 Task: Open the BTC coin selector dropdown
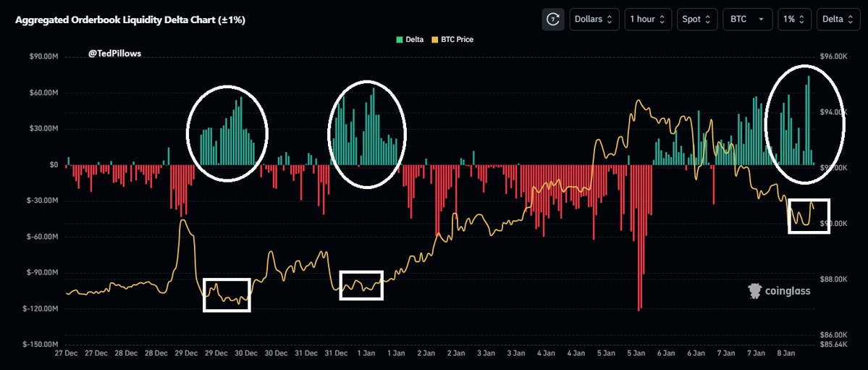click(747, 19)
